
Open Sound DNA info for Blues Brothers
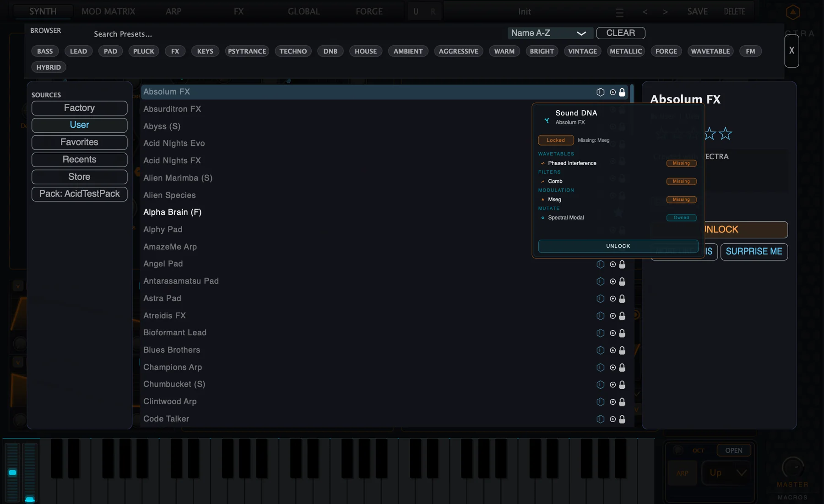coord(600,350)
